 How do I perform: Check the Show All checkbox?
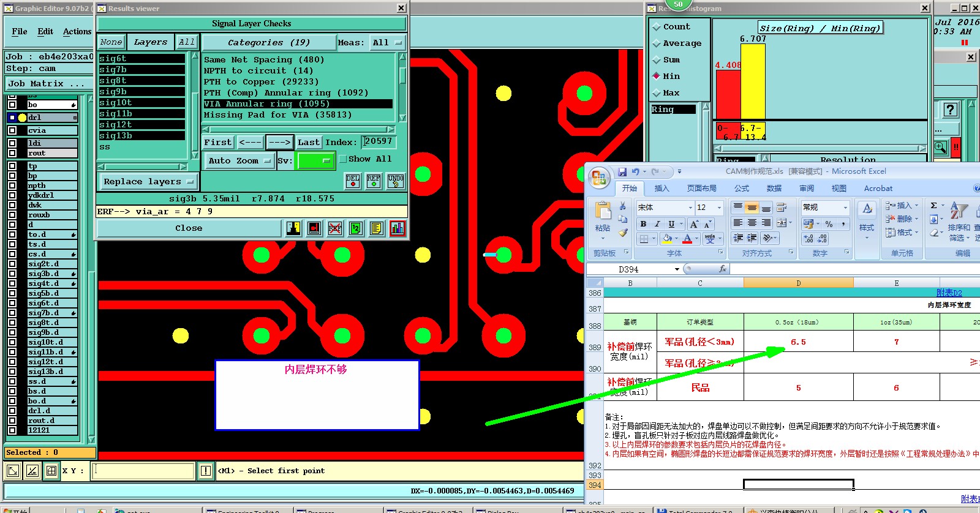pyautogui.click(x=343, y=159)
